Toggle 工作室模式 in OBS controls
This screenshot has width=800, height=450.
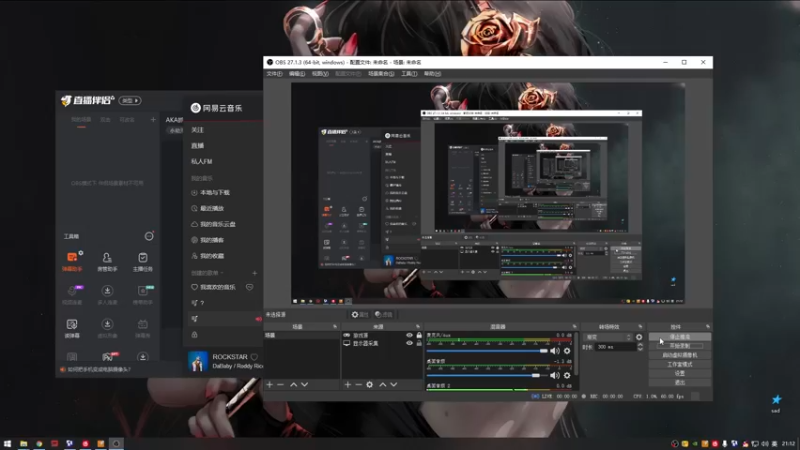tap(680, 364)
